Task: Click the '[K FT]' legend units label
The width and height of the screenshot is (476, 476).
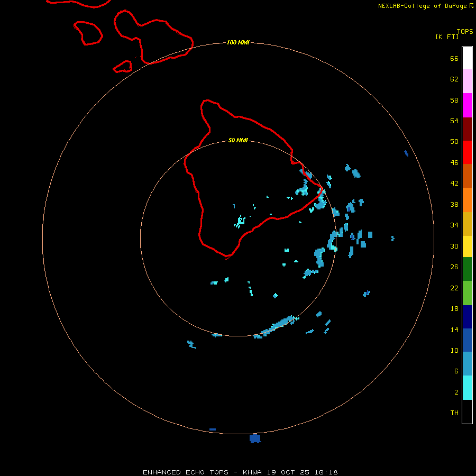Action: [x=447, y=37]
